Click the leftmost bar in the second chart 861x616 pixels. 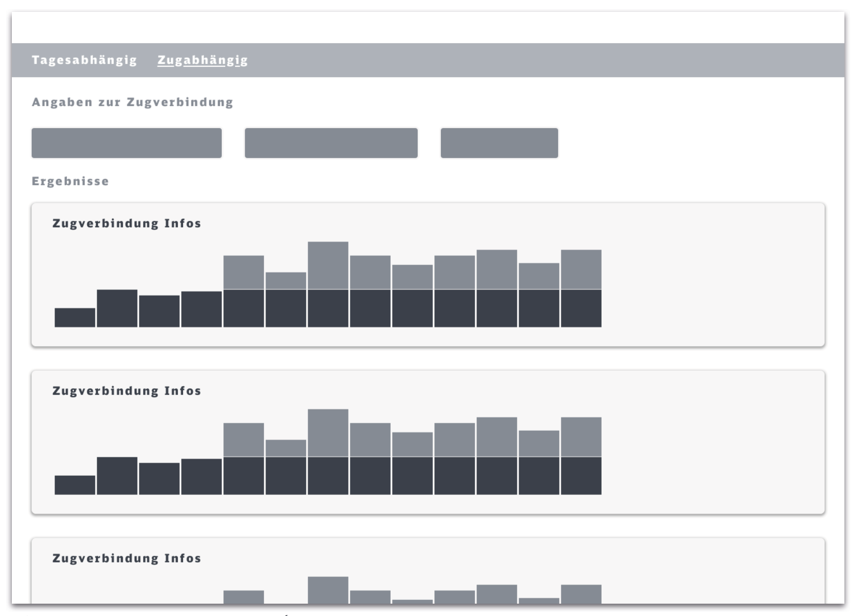75,485
